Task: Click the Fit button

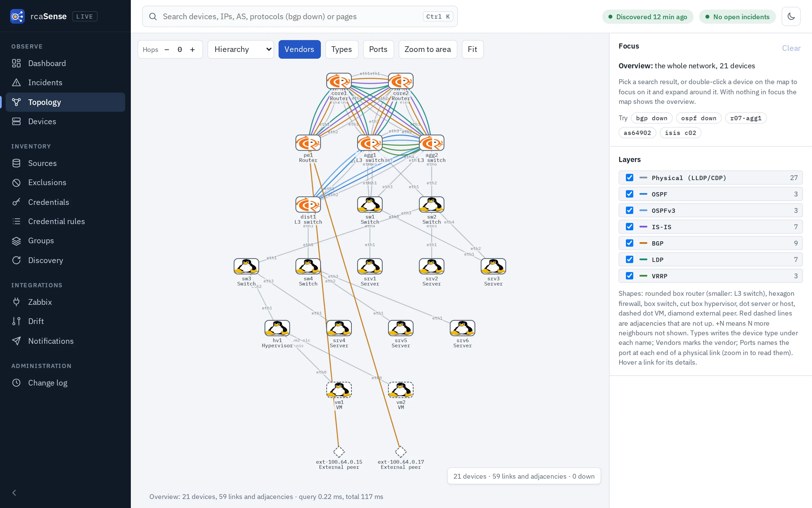Action: point(472,49)
